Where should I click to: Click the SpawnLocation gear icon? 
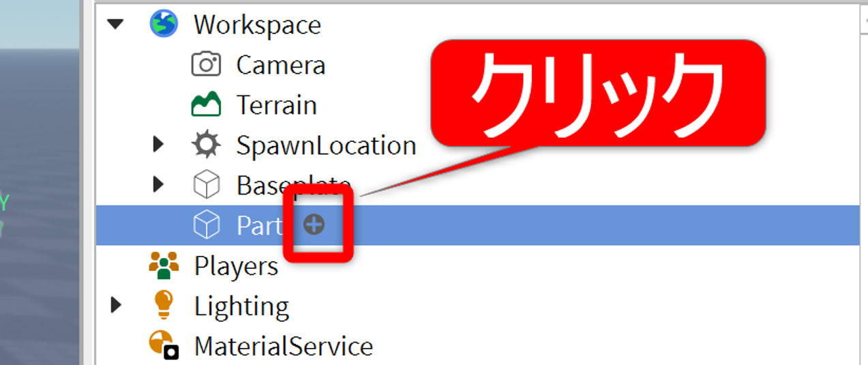pyautogui.click(x=206, y=145)
